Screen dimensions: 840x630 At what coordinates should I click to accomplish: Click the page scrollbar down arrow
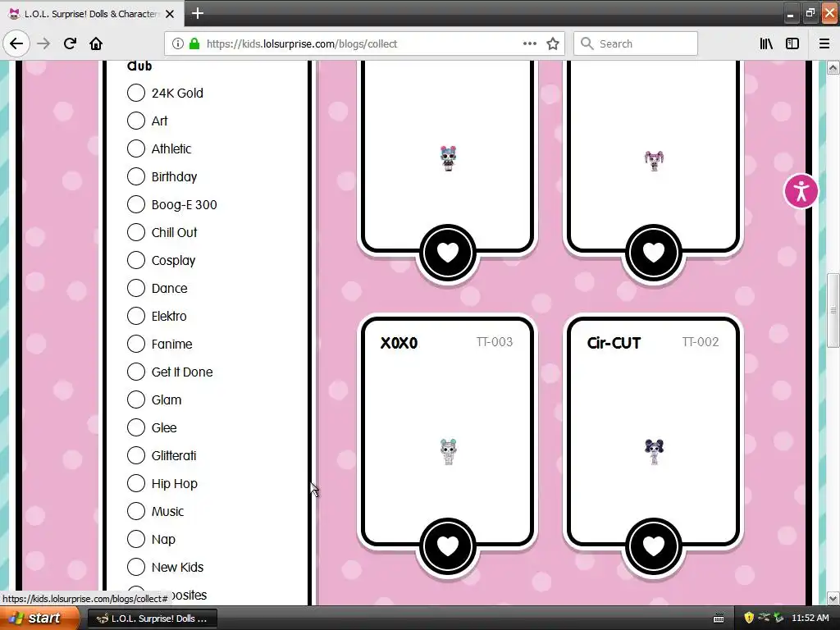click(833, 598)
